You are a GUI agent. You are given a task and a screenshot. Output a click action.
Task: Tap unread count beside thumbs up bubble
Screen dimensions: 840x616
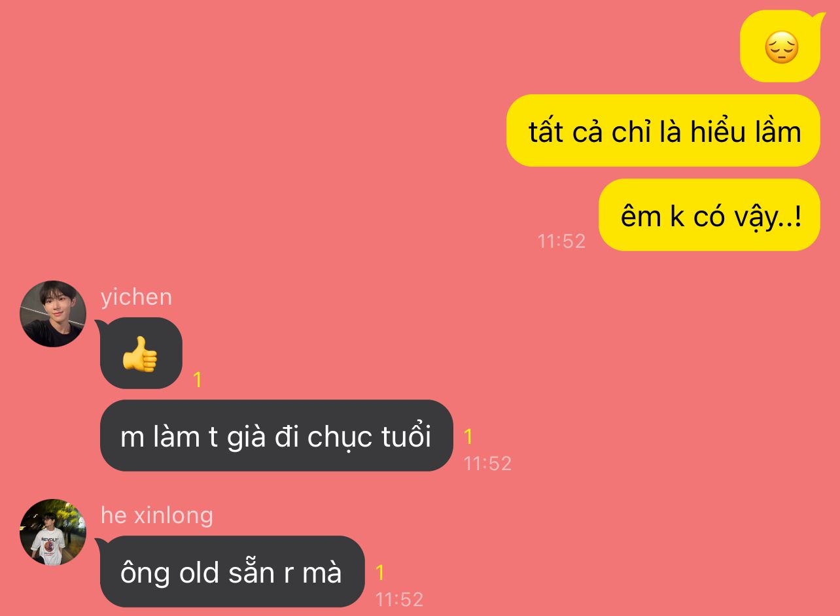click(x=198, y=380)
